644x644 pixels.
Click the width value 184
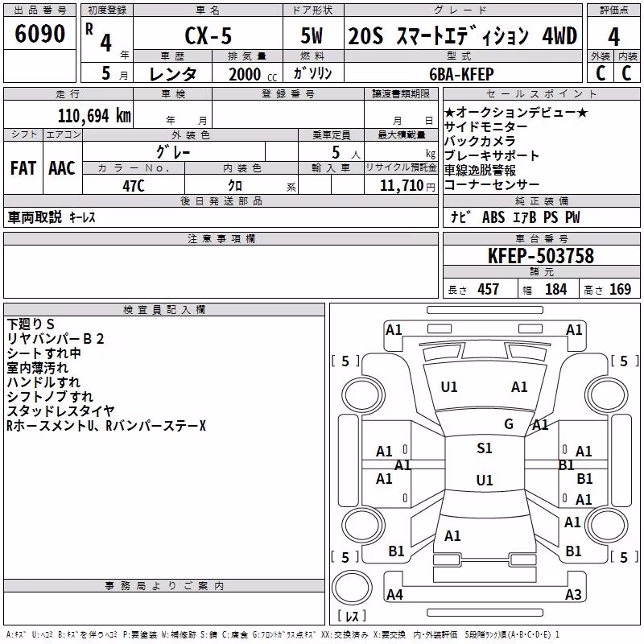(555, 289)
